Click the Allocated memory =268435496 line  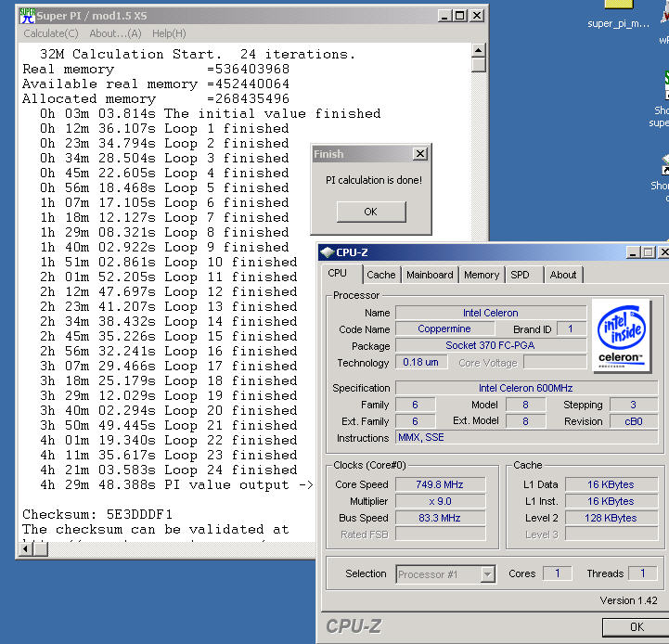click(156, 98)
